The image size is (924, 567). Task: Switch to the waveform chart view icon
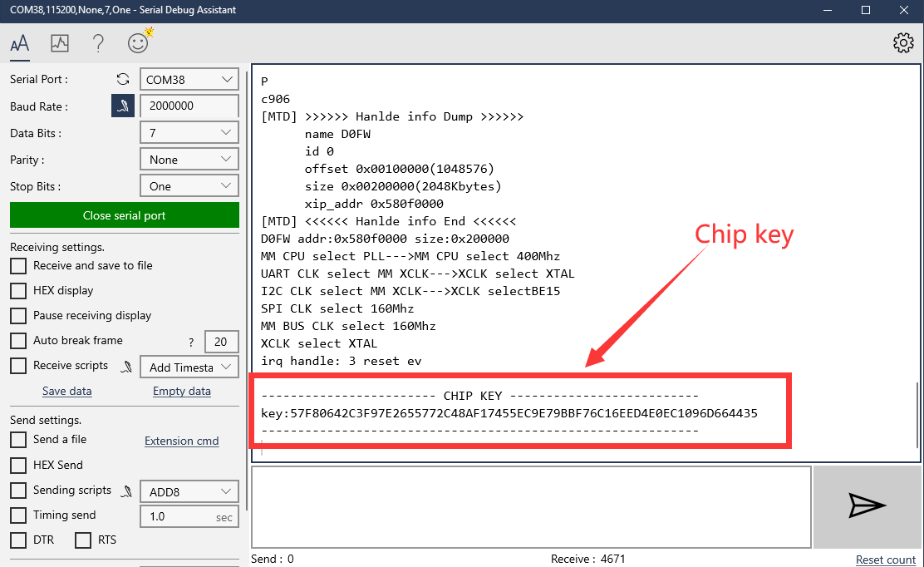60,43
